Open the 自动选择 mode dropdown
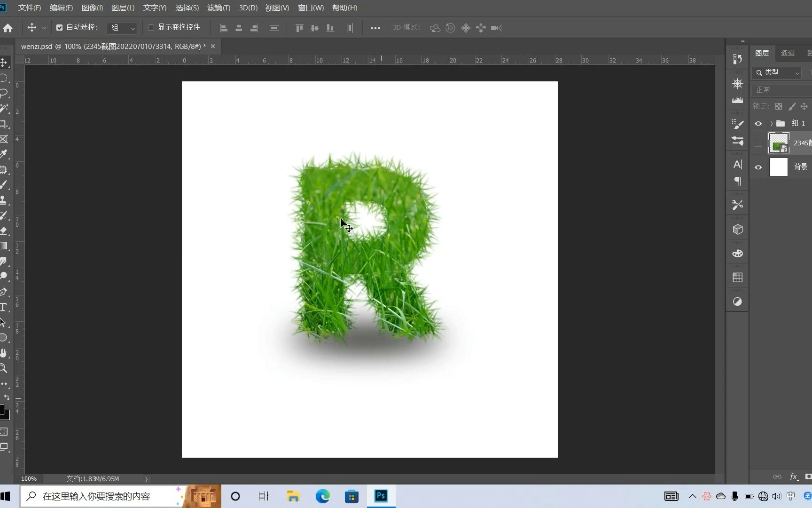This screenshot has height=508, width=812. [133, 28]
